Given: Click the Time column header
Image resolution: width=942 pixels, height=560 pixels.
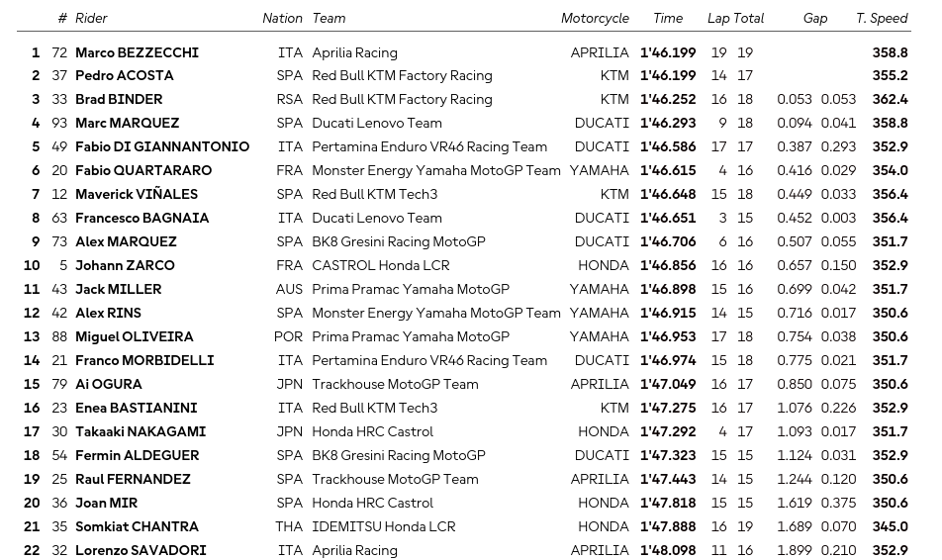Looking at the screenshot, I should point(668,18).
